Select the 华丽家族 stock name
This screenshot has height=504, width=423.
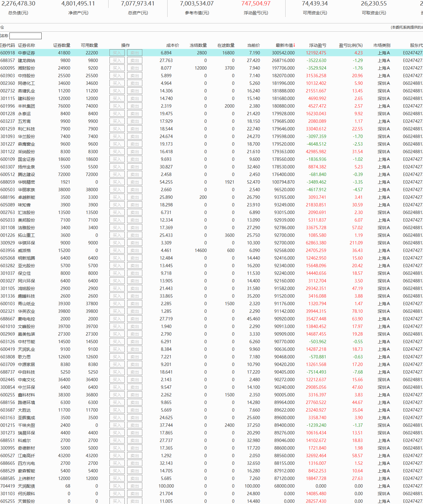pyautogui.click(x=26, y=190)
